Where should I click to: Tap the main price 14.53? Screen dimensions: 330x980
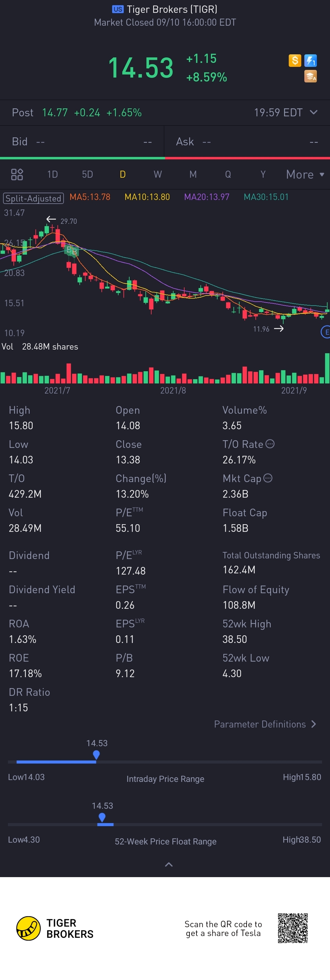pos(141,68)
